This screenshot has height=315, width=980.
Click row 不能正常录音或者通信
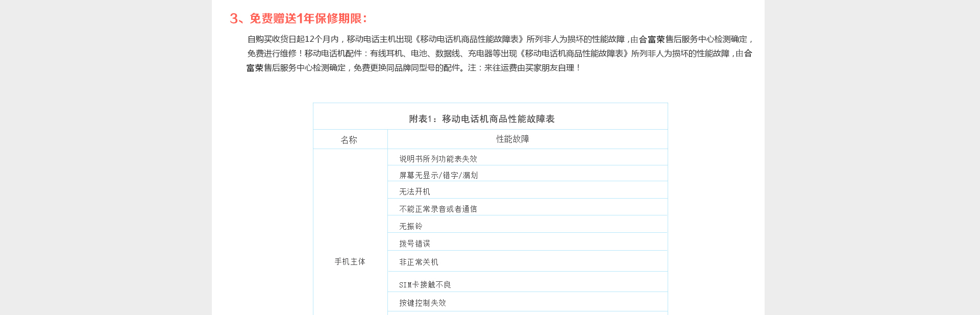point(527,207)
